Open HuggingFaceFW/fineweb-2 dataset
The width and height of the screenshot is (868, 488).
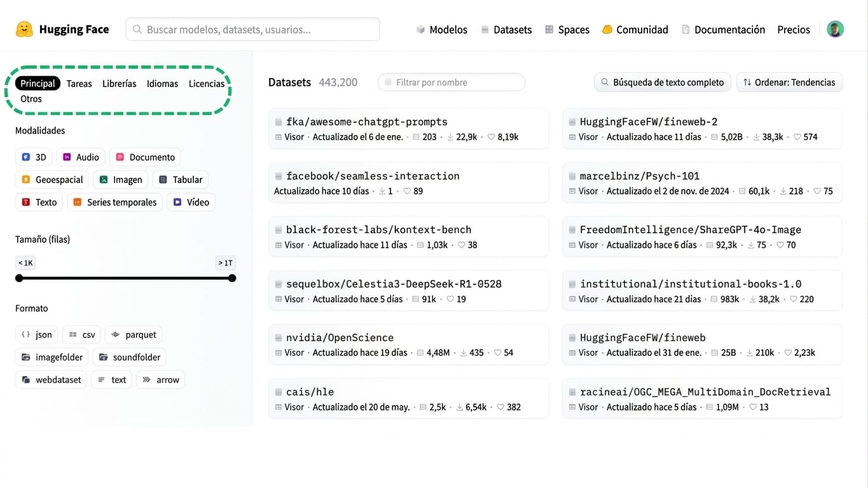pos(649,122)
